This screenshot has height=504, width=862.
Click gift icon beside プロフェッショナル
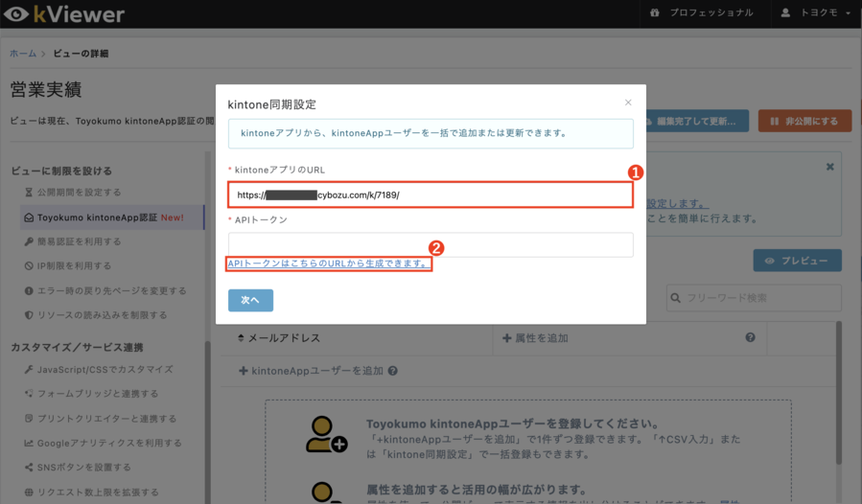click(x=654, y=12)
